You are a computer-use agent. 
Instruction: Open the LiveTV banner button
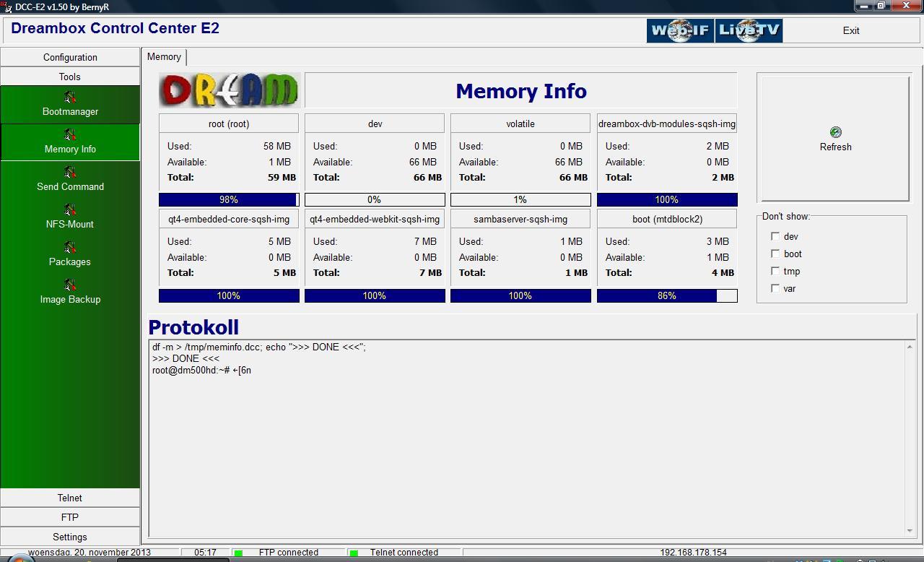749,30
